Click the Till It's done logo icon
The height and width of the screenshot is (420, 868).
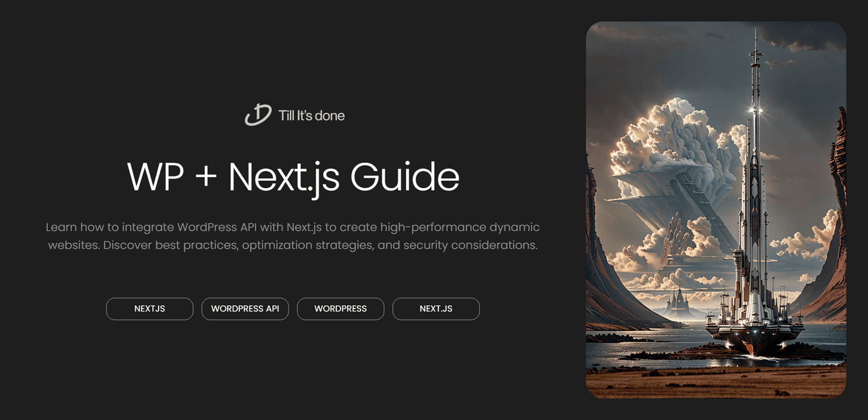(258, 114)
